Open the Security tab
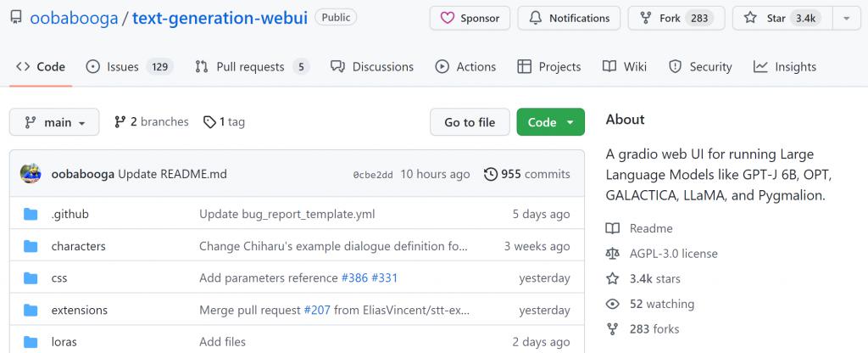The image size is (868, 353). coord(699,67)
